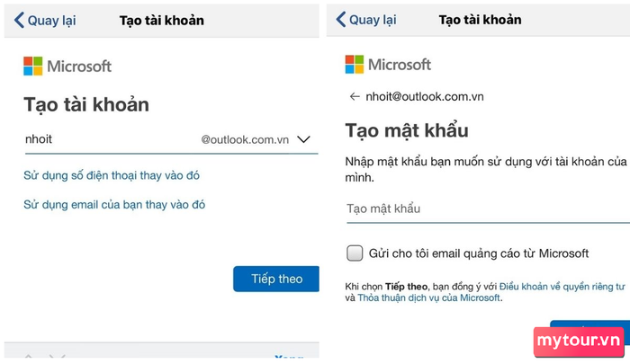Click the Microsoft logo on left screen
Viewport: 630px width, 364px height.
pyautogui.click(x=67, y=67)
